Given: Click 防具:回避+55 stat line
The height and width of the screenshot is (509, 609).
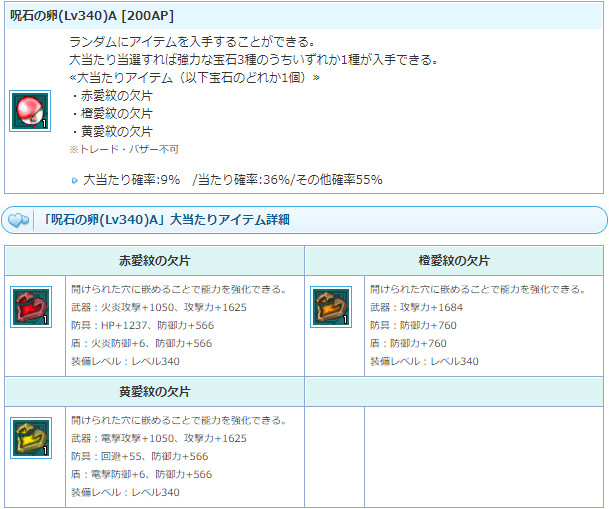Looking at the screenshot, I should [140, 456].
